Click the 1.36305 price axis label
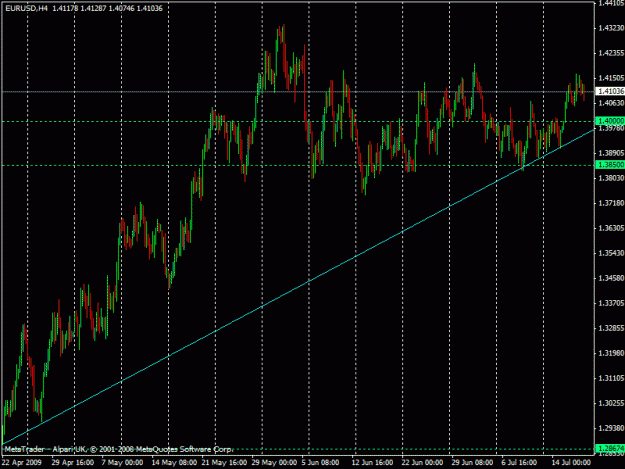 [x=611, y=228]
